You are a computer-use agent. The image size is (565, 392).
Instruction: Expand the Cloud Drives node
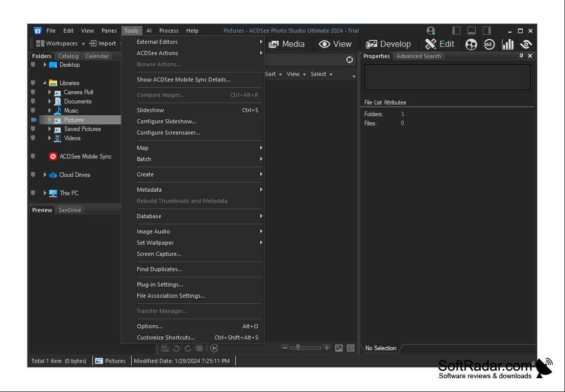[45, 175]
